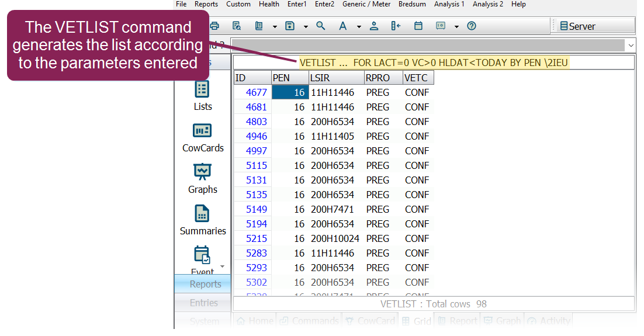Open cow ID 4946 link
Viewport: 644px width, 336px height.
[257, 136]
